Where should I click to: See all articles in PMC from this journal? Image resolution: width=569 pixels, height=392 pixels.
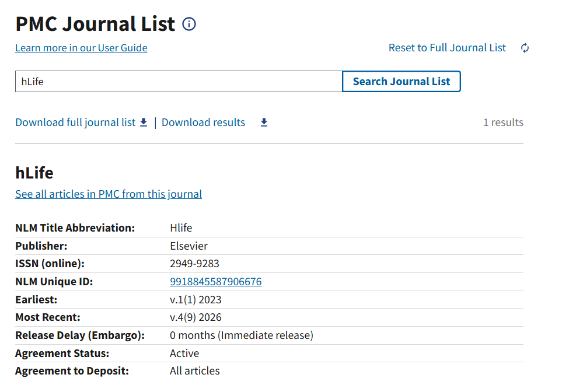(109, 194)
